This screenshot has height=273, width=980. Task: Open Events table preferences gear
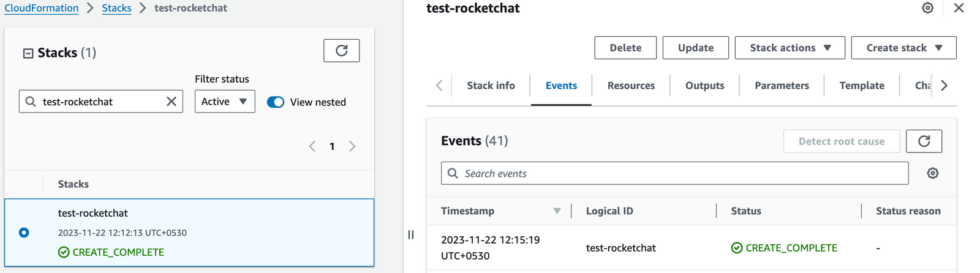pyautogui.click(x=932, y=173)
